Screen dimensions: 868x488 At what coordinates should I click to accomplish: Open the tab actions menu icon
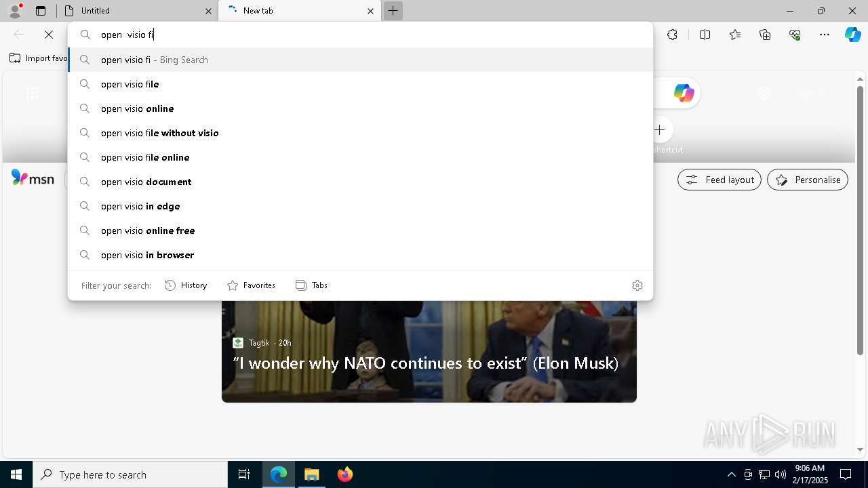point(41,11)
